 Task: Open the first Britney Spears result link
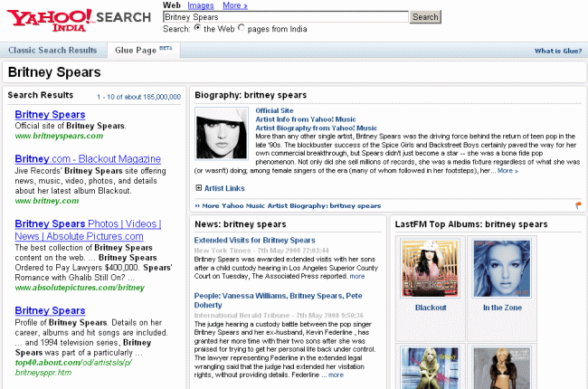[50, 114]
